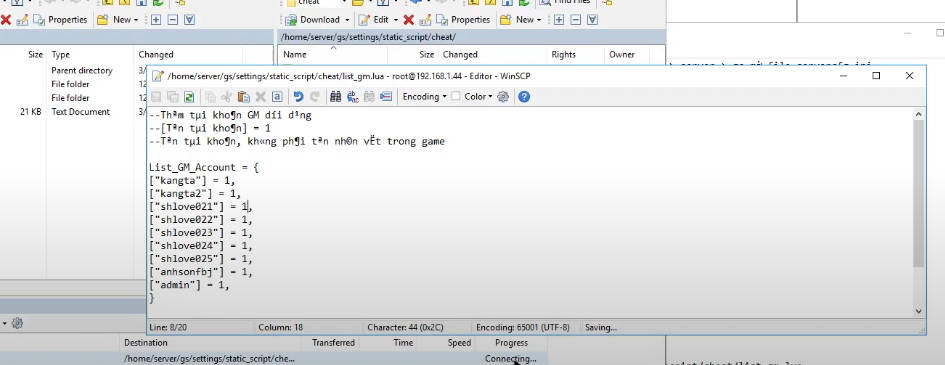Click the Progress column header in queue
The image size is (945, 365).
(x=511, y=343)
